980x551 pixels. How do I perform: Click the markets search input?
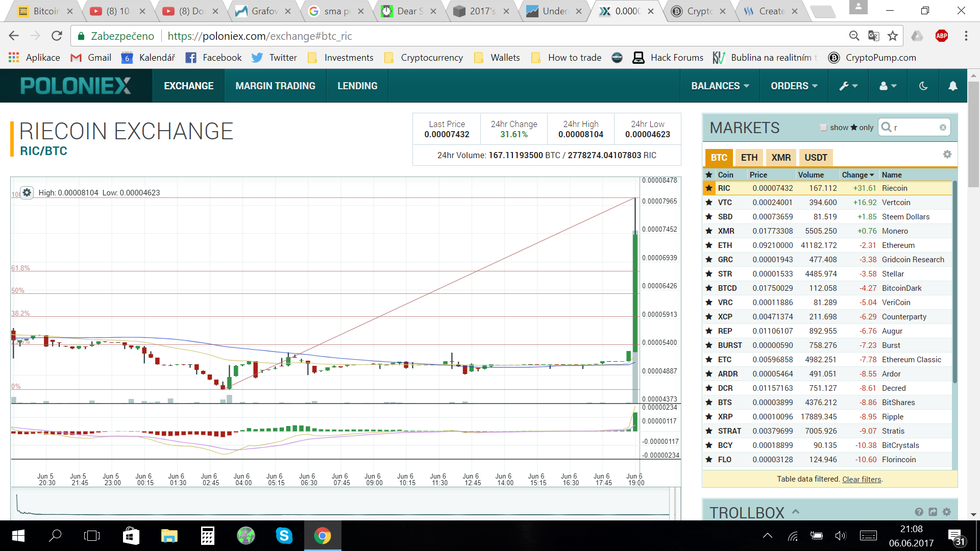click(914, 128)
